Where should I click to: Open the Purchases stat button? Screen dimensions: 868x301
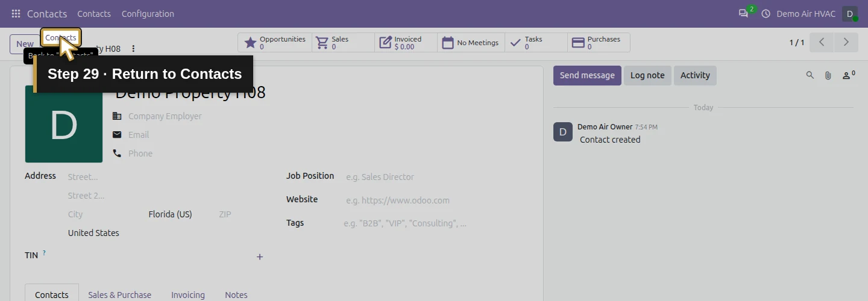point(599,43)
